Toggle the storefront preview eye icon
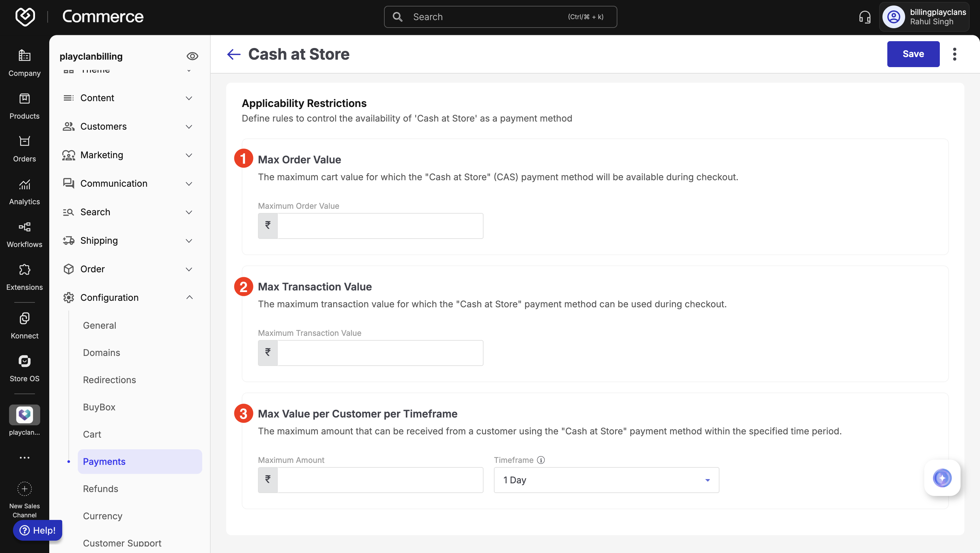 pyautogui.click(x=192, y=56)
